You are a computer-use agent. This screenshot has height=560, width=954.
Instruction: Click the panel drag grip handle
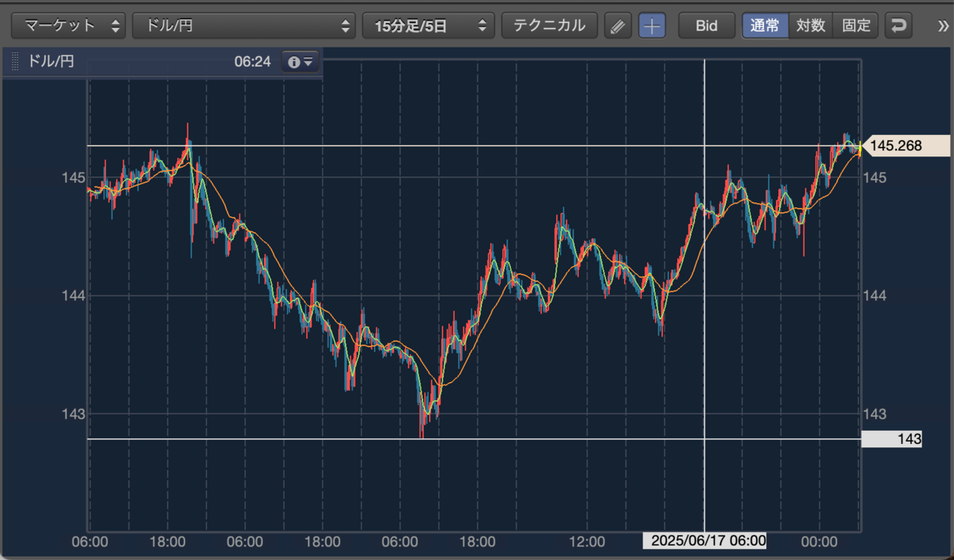point(15,62)
